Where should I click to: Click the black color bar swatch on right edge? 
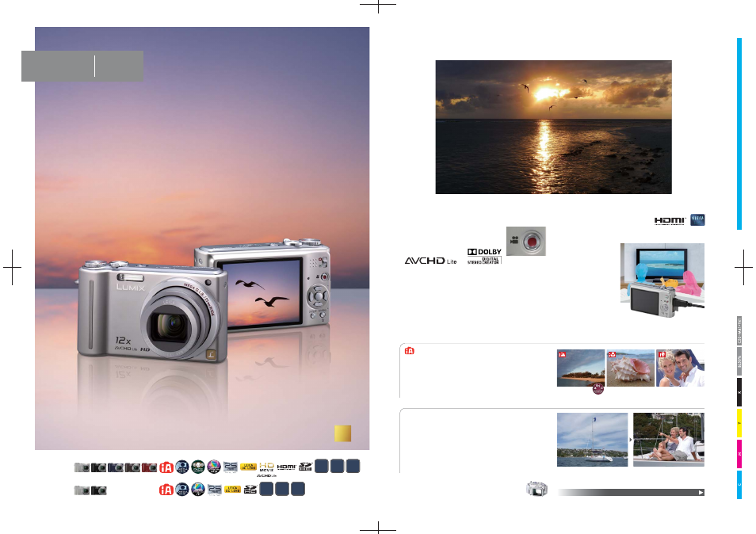click(x=739, y=392)
